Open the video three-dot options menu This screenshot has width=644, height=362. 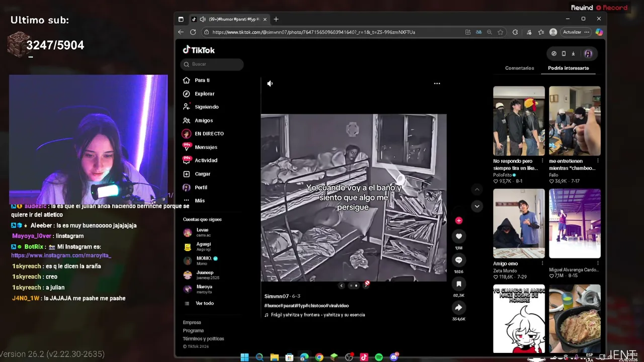point(437,83)
